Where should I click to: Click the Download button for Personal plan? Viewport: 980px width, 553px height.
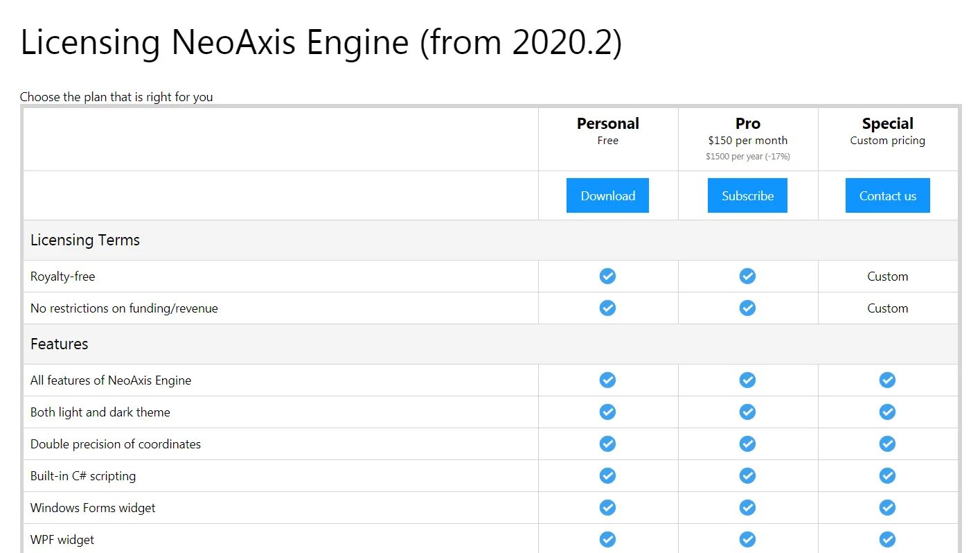click(607, 195)
